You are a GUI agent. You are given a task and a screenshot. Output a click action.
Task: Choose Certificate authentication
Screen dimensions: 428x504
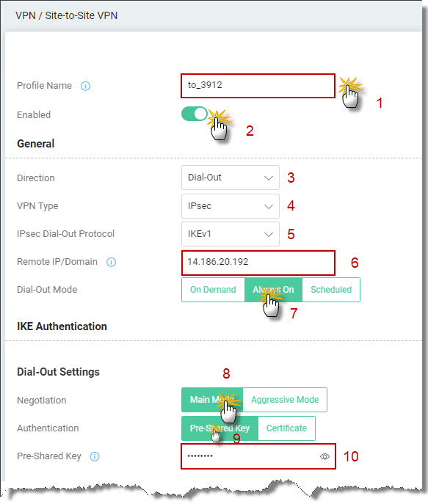286,428
